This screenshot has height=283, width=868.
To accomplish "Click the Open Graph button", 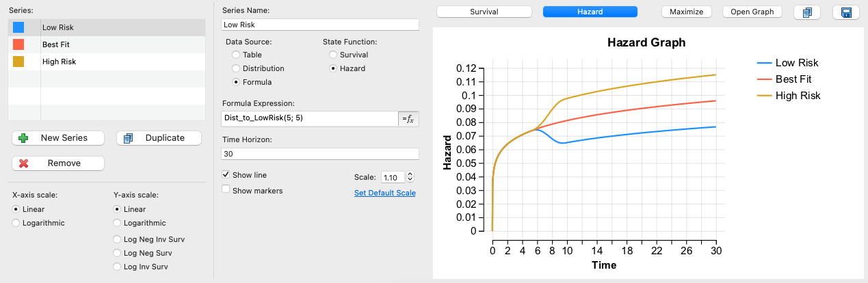I will (x=752, y=12).
